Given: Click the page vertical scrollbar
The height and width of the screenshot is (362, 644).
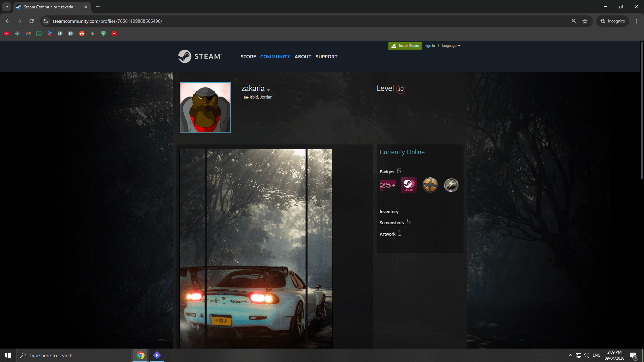Looking at the screenshot, I should point(642,111).
